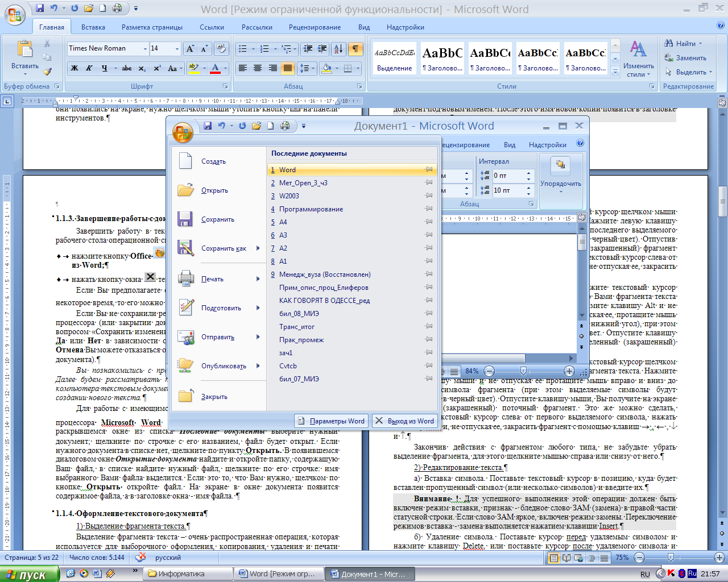Click the Shrink Font icon in the Шрифт group
Viewport: 728px width, 582px height.
[x=204, y=48]
